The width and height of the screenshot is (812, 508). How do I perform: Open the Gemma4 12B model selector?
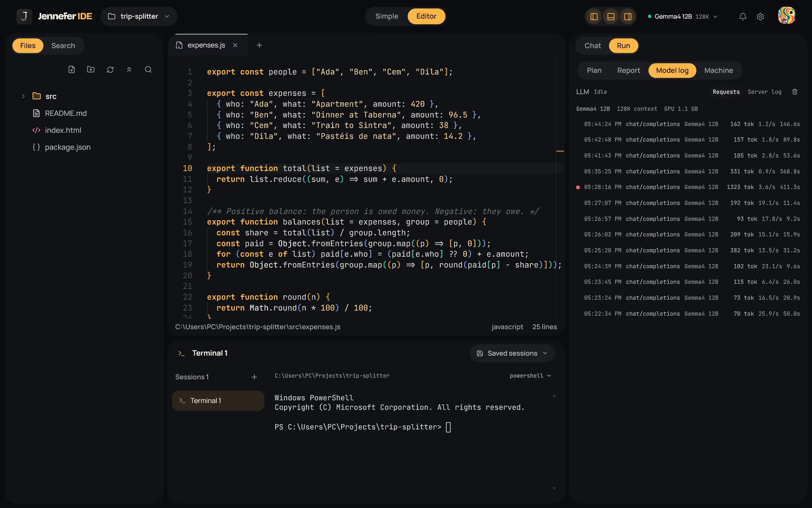(x=682, y=16)
